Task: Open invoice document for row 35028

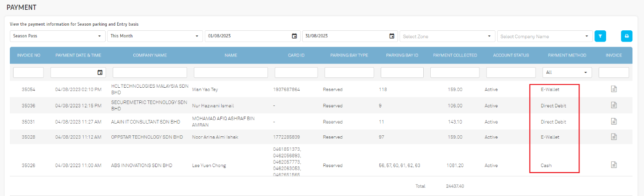Action: pyautogui.click(x=614, y=137)
